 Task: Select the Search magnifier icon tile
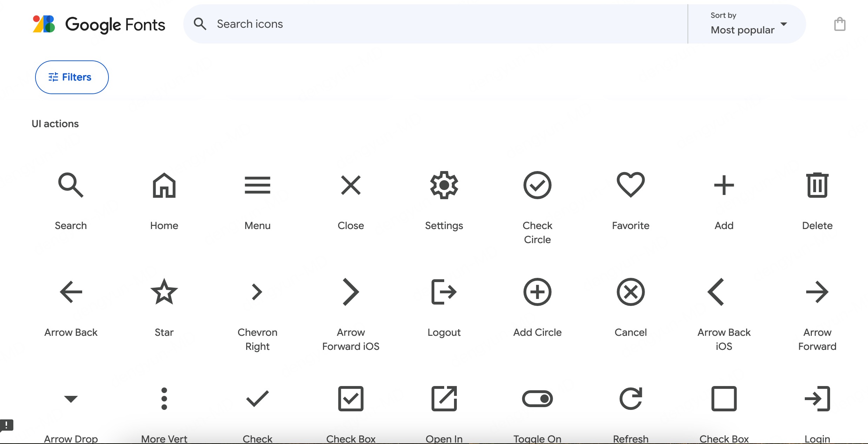pyautogui.click(x=71, y=185)
